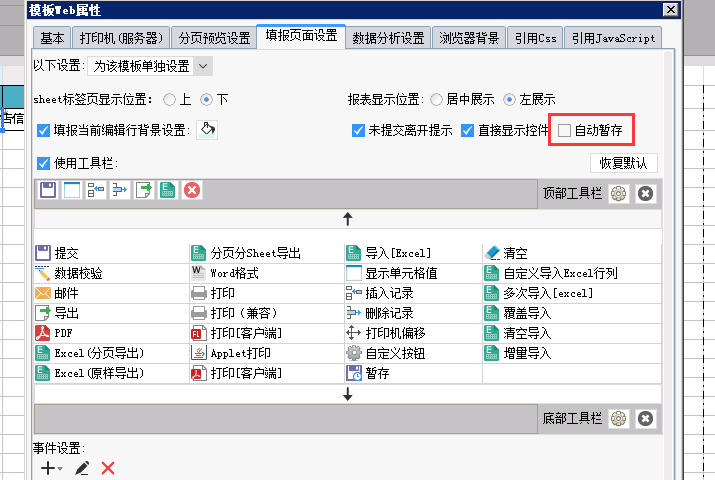Click the submit (save) icon in top toolbar
This screenshot has height=480, width=715.
(48, 190)
